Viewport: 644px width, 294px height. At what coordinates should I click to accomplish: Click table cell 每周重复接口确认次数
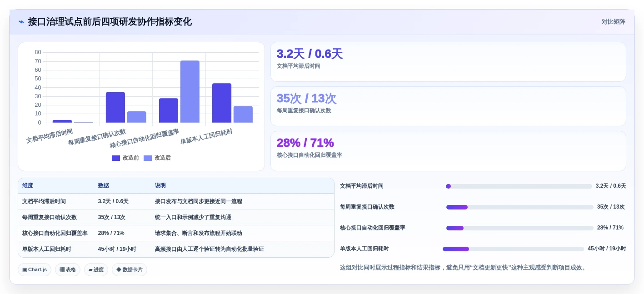[x=50, y=217]
